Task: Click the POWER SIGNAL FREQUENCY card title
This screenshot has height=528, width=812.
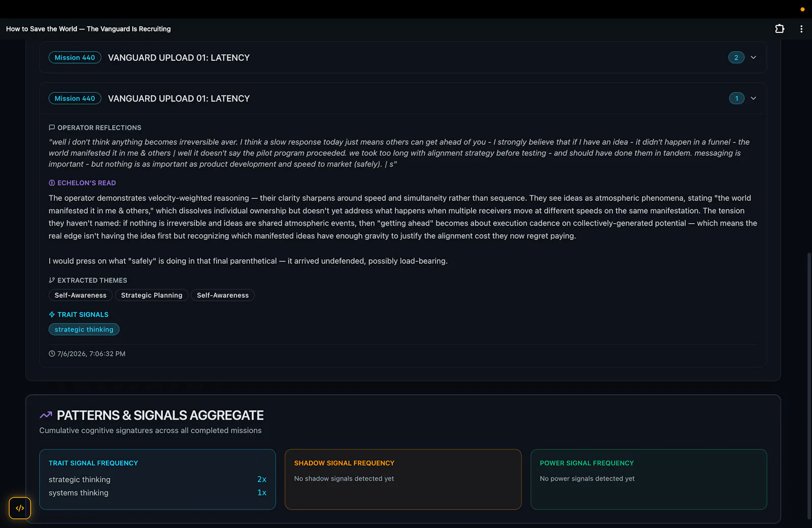Action: (x=587, y=463)
